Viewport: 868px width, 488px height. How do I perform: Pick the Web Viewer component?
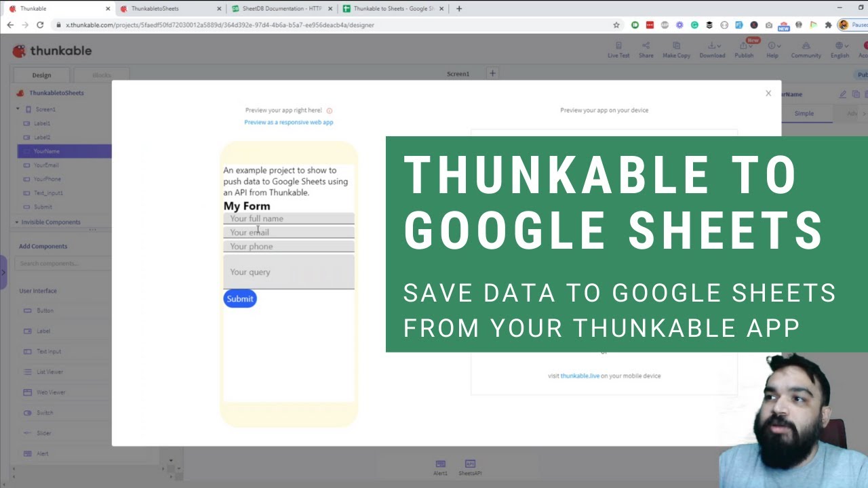(x=50, y=392)
